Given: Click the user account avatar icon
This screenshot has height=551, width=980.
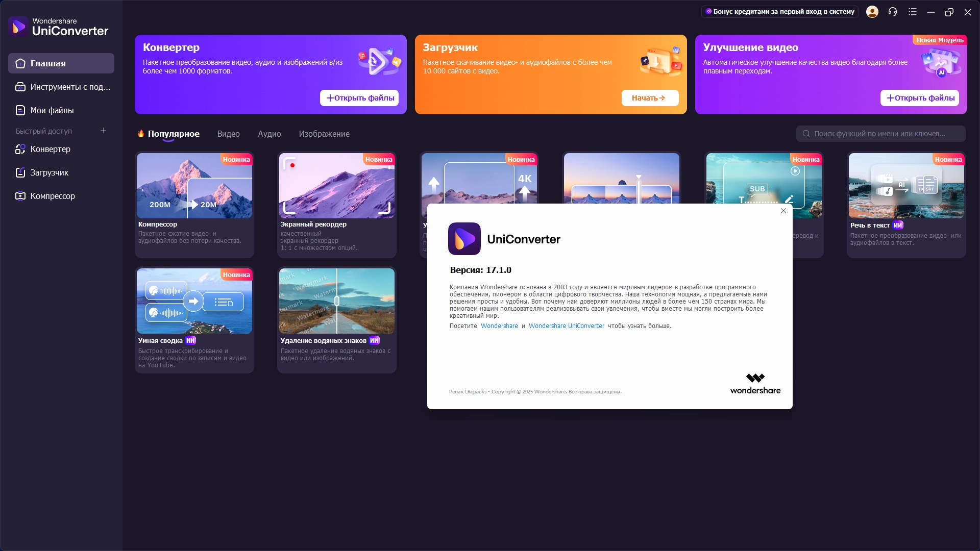Looking at the screenshot, I should point(872,12).
